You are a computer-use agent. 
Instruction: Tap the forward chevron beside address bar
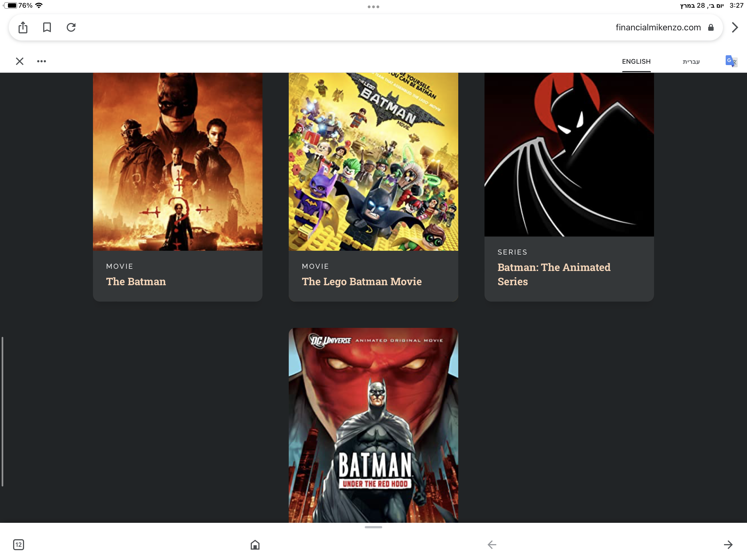click(735, 27)
